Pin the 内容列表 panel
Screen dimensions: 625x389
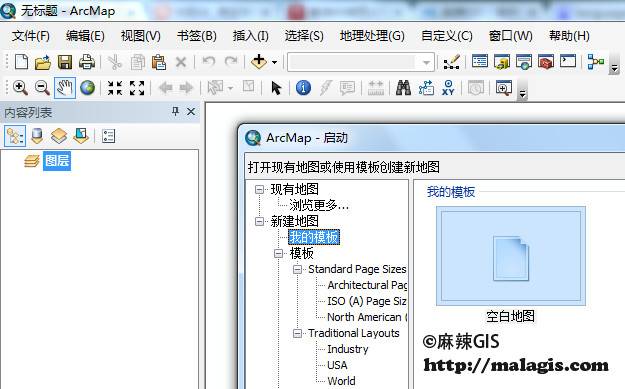(x=175, y=112)
